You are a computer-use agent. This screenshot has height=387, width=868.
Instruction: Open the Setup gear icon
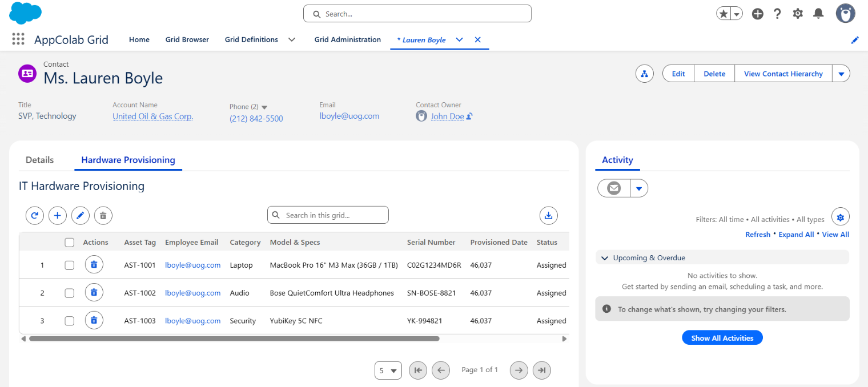point(798,14)
